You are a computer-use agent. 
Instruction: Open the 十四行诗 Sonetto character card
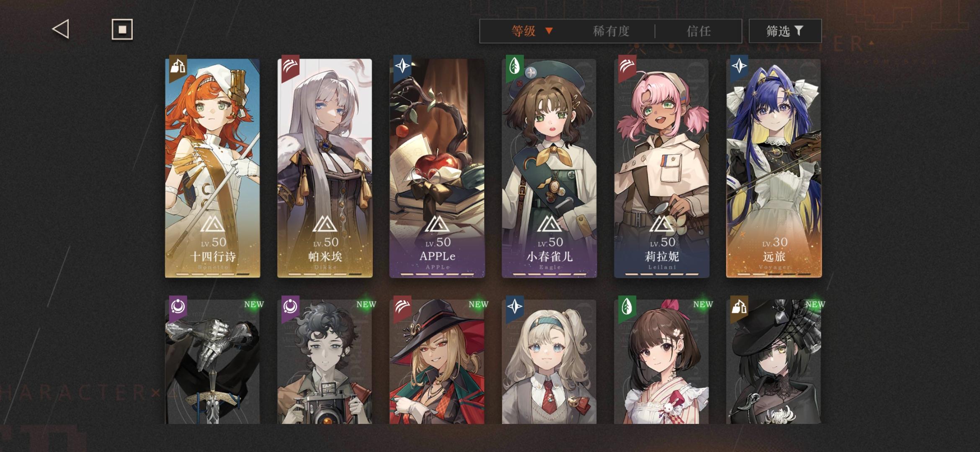click(x=213, y=168)
